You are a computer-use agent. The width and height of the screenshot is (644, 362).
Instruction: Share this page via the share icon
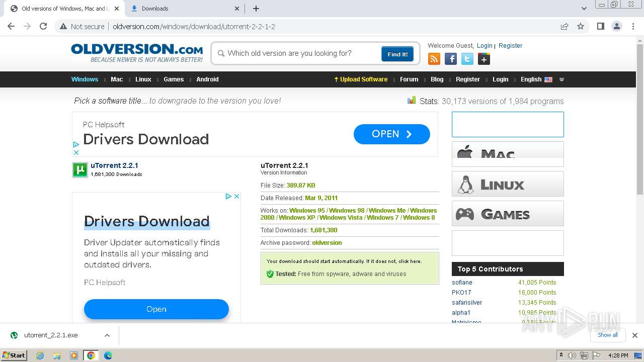click(565, 27)
